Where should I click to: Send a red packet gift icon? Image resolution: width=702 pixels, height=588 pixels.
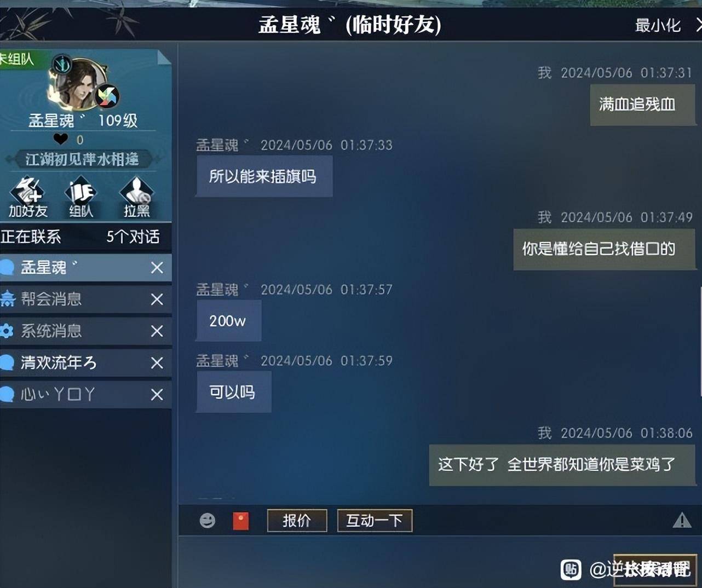(x=241, y=521)
